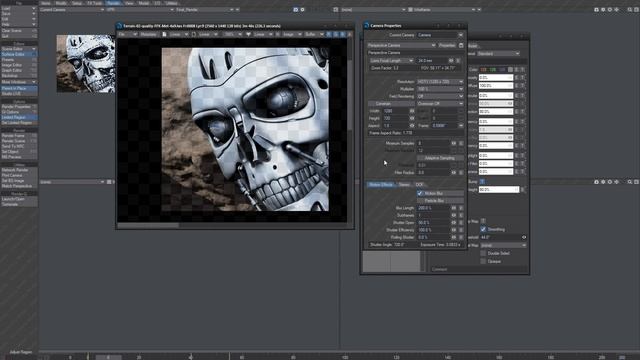Open the Items menu tab

(46, 3)
